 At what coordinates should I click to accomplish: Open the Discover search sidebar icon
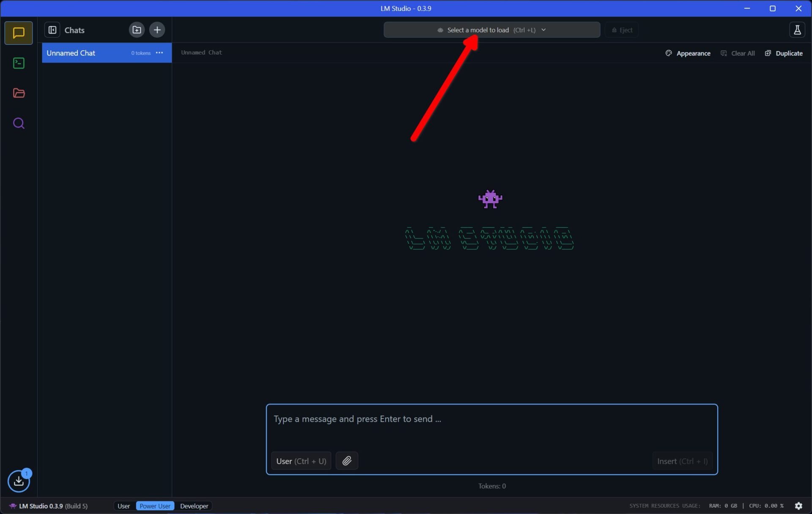[x=19, y=123]
